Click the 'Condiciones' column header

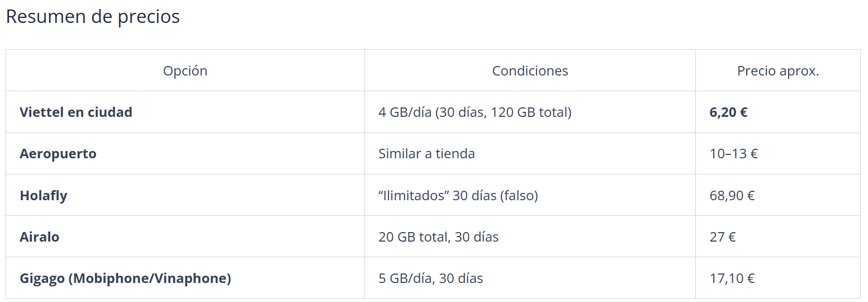pos(530,71)
